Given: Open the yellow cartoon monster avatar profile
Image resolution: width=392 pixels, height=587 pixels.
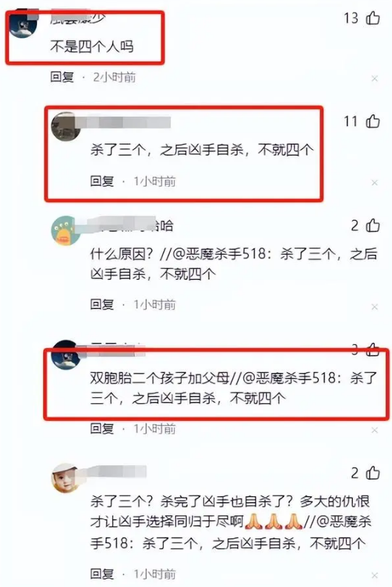Looking at the screenshot, I should click(x=65, y=230).
